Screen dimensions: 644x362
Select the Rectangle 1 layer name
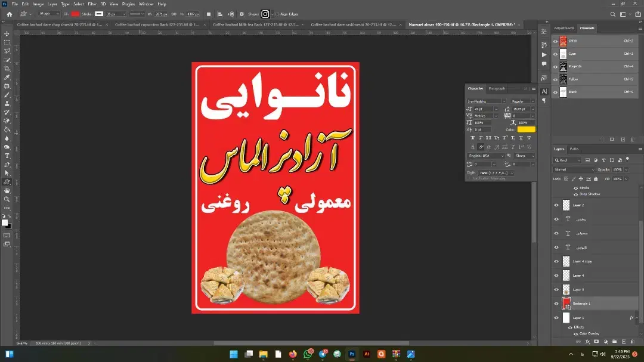581,304
